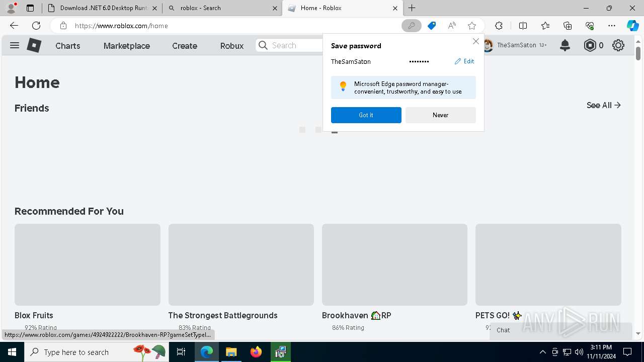The width and height of the screenshot is (644, 362).
Task: Open the Blox Fruits thumbnail
Action: [x=88, y=264]
